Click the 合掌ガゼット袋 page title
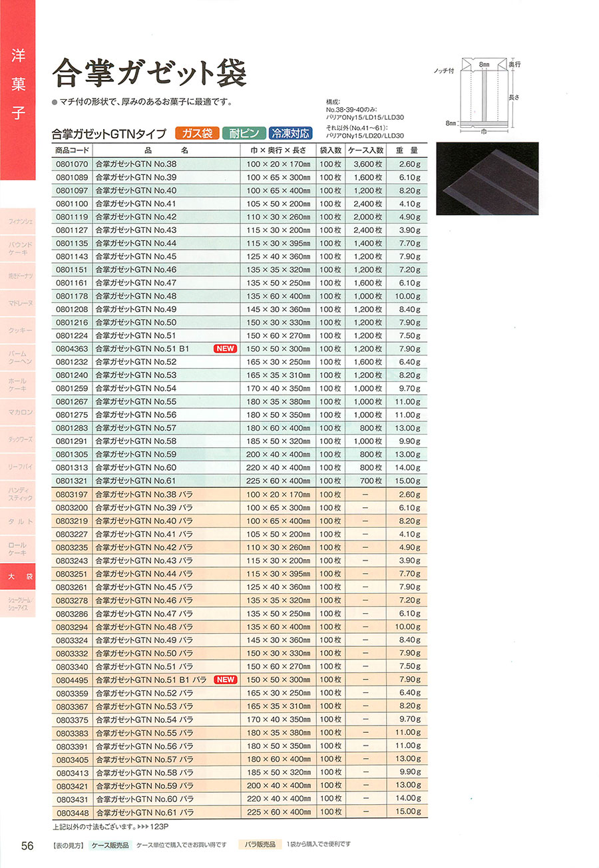This screenshot has width=599, height=868. (150, 73)
